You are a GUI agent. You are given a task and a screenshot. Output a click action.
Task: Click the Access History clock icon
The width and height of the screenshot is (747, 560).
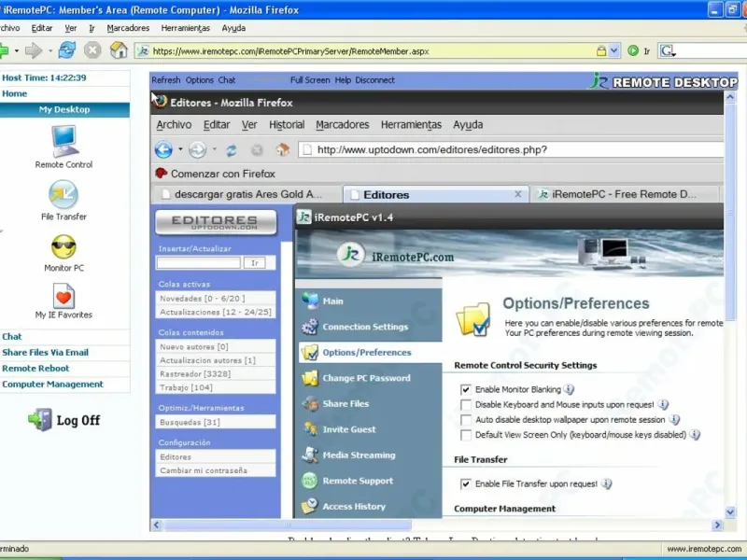coord(310,506)
